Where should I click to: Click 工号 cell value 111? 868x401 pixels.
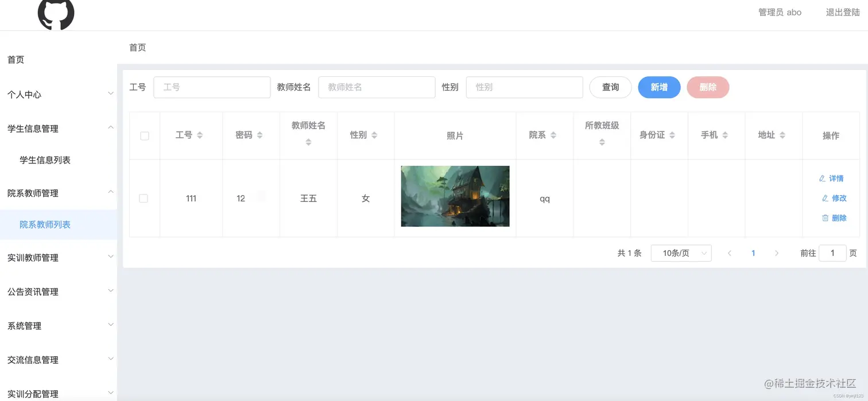191,198
